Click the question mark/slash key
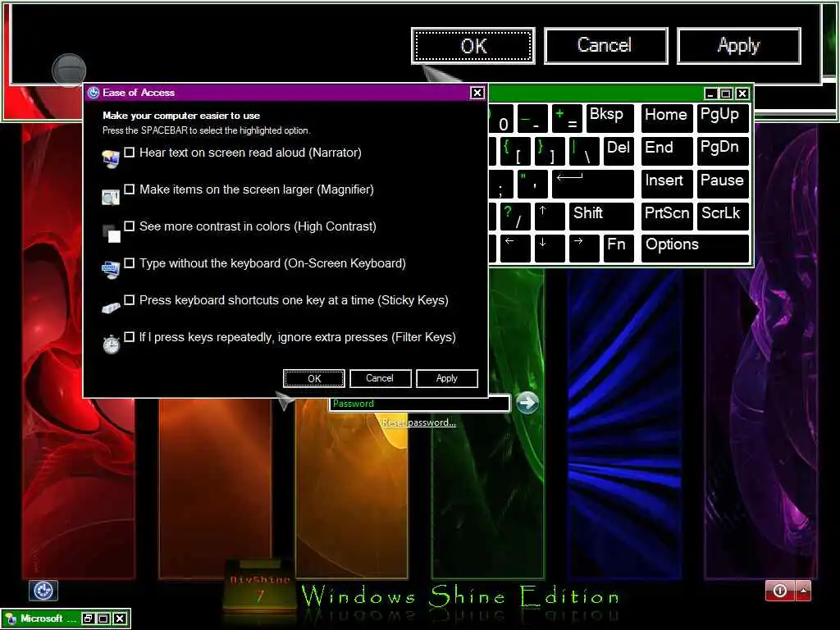 pos(515,217)
